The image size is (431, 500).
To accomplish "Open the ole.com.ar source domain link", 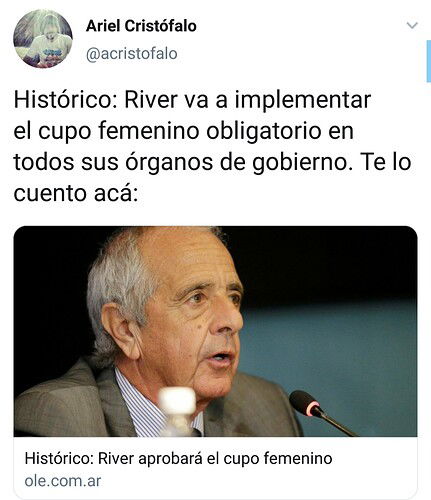I will click(x=63, y=481).
